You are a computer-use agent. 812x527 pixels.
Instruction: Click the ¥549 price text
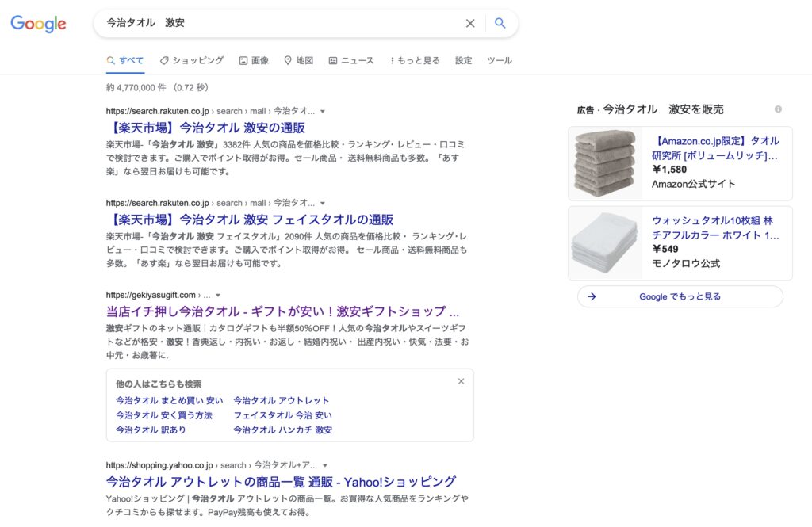pos(665,249)
